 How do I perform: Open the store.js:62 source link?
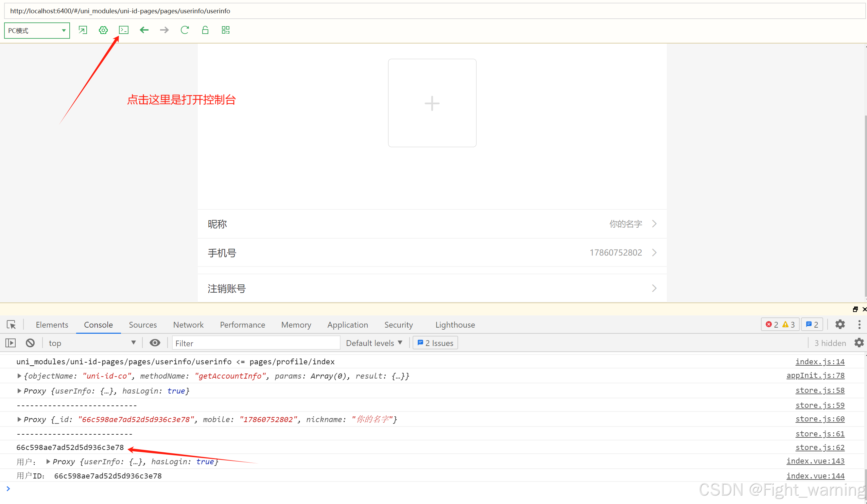point(819,447)
